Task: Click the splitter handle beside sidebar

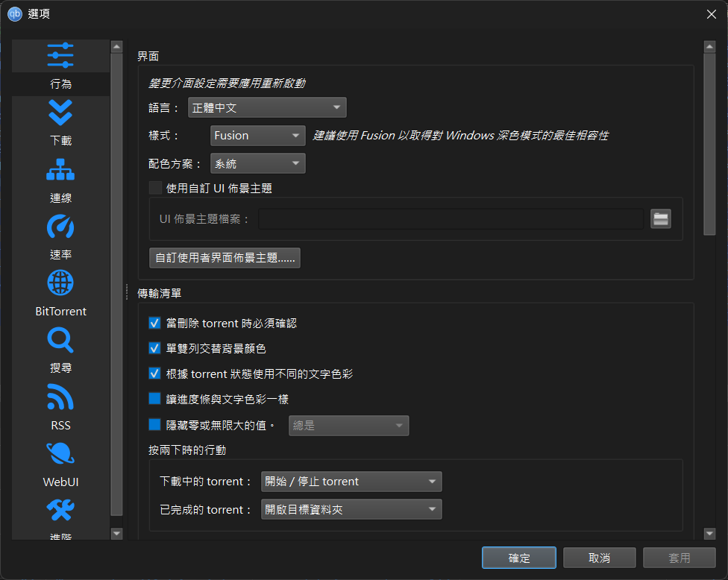Action: click(x=126, y=291)
